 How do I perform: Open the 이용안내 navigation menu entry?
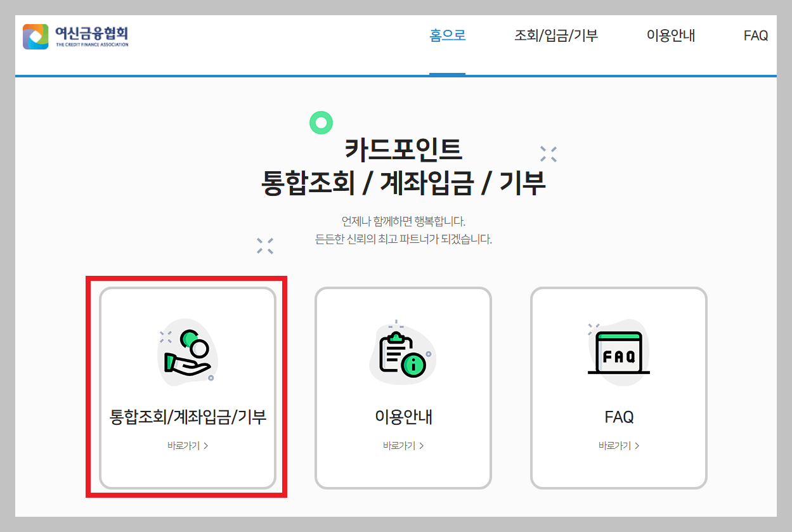click(x=671, y=36)
